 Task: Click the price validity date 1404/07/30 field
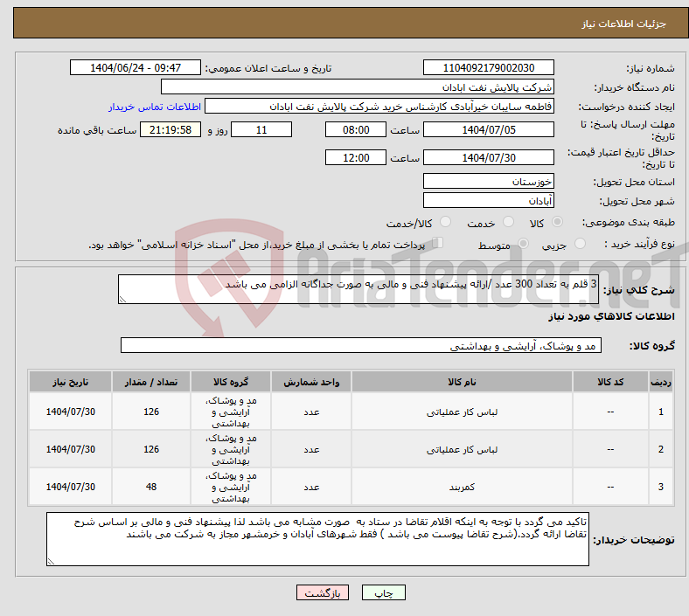coord(489,157)
